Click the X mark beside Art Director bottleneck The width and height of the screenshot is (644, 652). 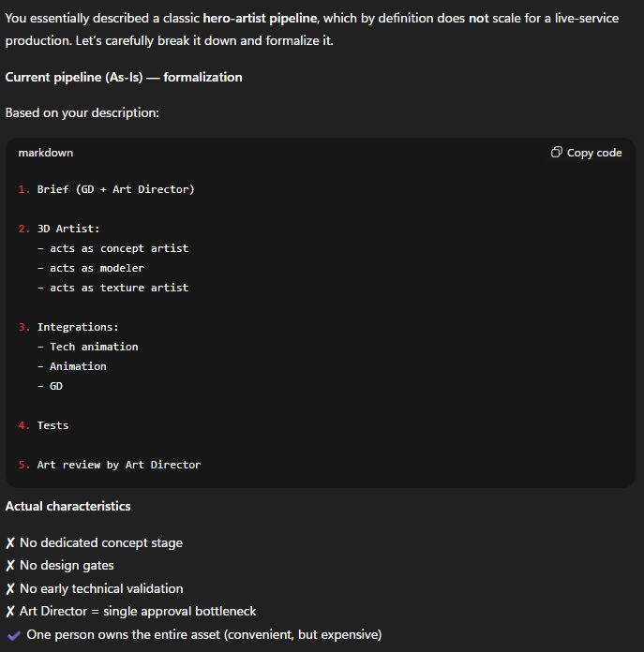click(x=10, y=612)
